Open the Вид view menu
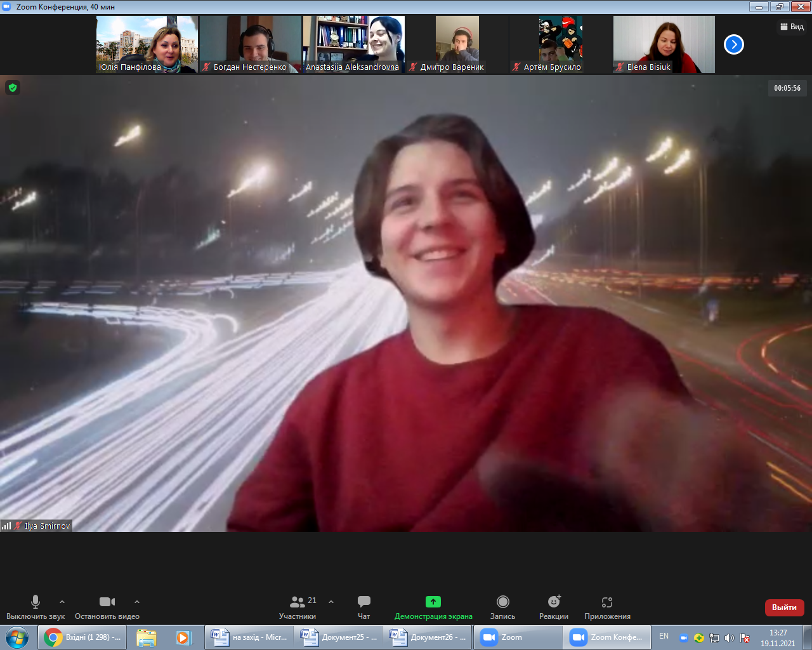Viewport: 812px width, 650px height. [792, 27]
